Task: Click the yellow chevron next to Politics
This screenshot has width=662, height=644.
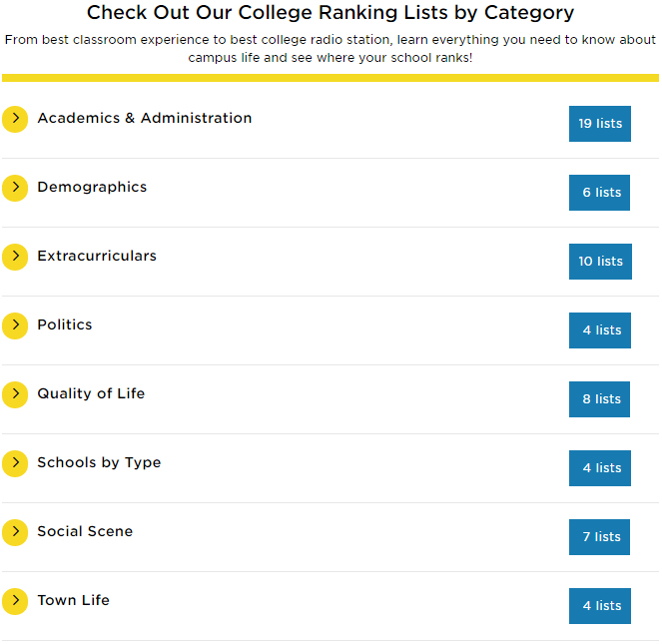Action: click(x=15, y=325)
